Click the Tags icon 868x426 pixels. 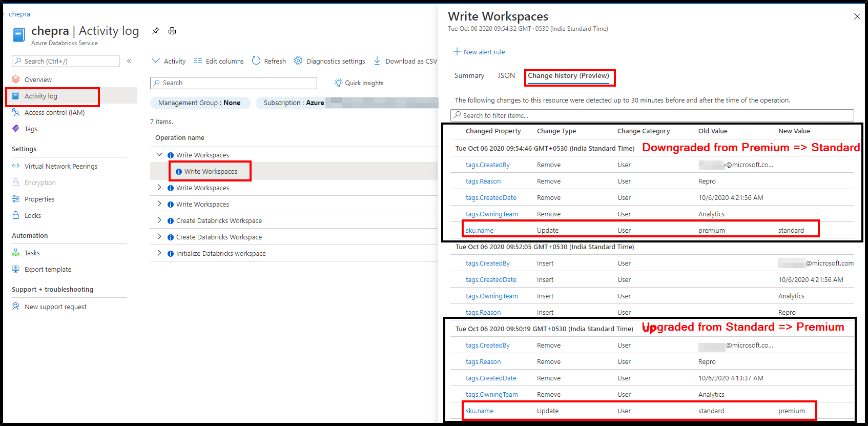[x=16, y=129]
